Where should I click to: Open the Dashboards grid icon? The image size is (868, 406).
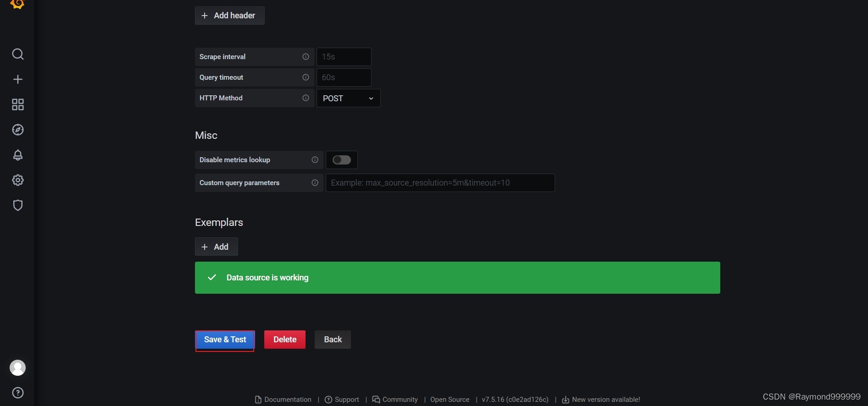tap(18, 104)
